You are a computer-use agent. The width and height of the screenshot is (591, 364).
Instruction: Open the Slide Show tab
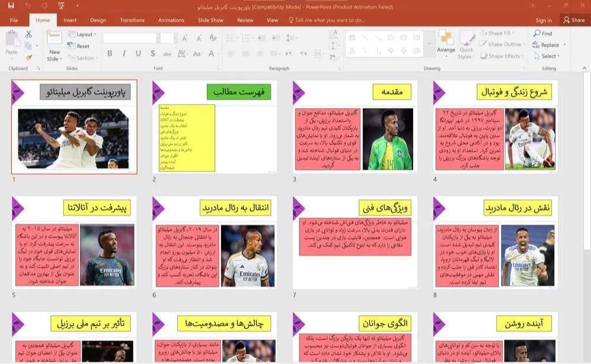click(211, 20)
